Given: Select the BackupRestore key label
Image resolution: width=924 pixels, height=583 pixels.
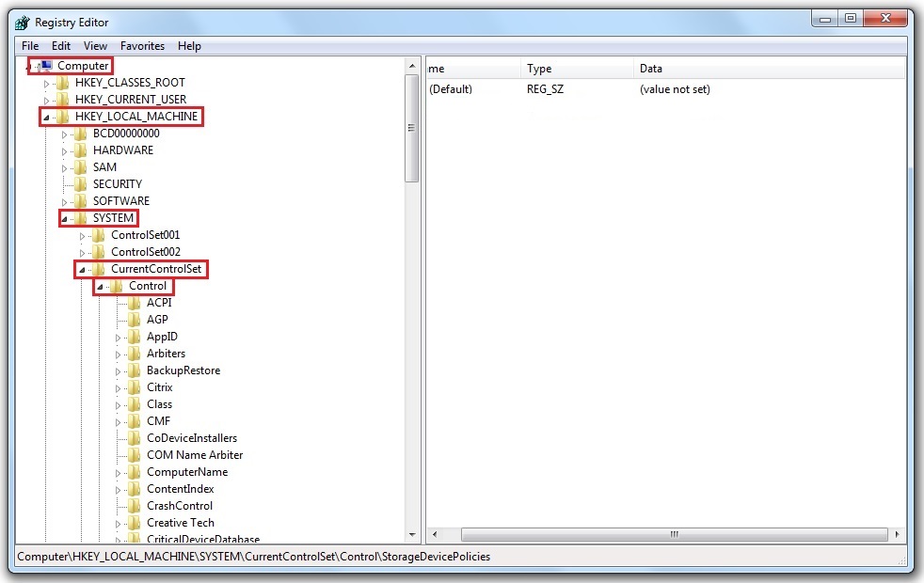Looking at the screenshot, I should click(x=183, y=370).
